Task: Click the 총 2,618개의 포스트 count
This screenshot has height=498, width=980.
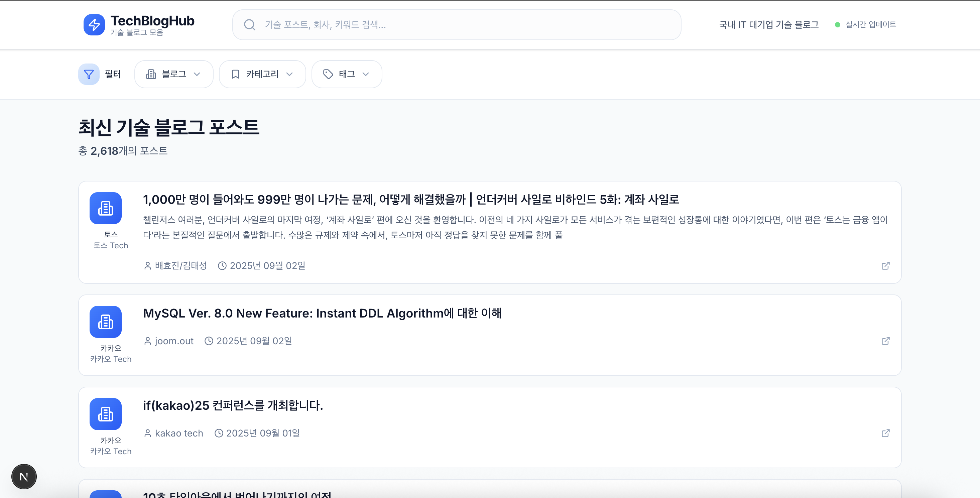Action: click(123, 151)
